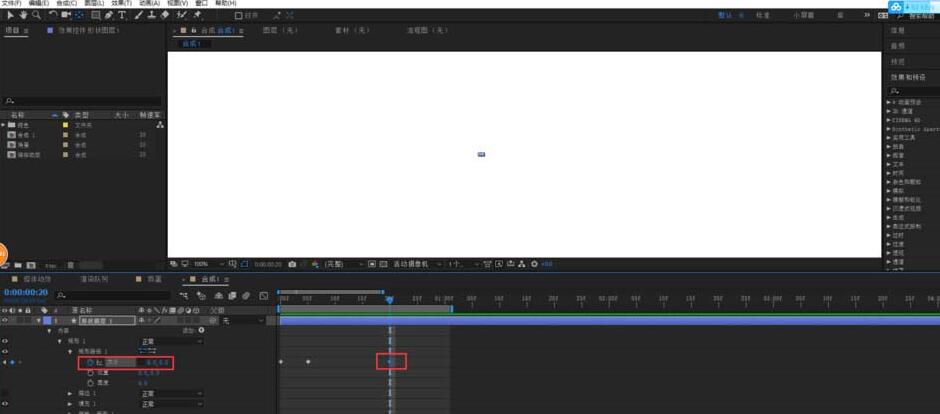940x414 pixels.
Task: Select the Clone Stamp tool
Action: [152, 14]
